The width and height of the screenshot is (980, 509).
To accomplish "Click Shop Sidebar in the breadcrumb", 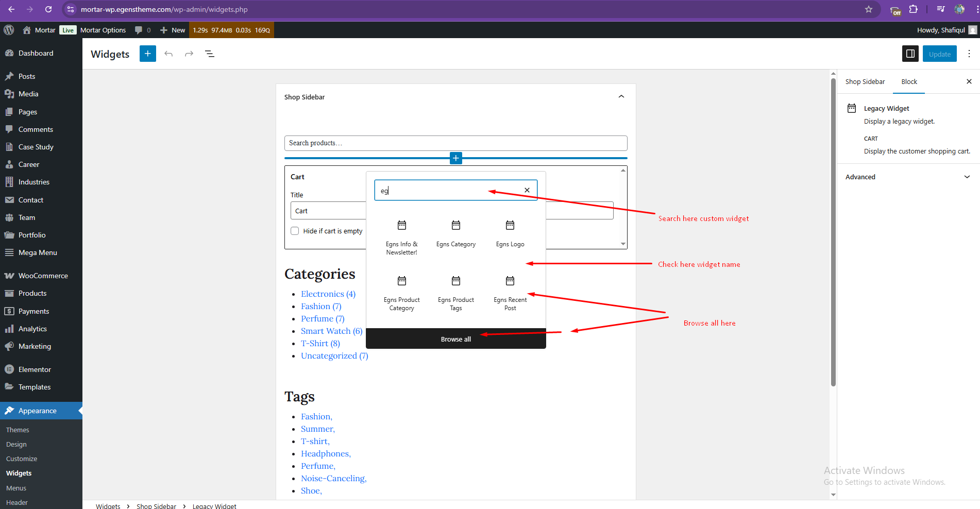I will (156, 506).
